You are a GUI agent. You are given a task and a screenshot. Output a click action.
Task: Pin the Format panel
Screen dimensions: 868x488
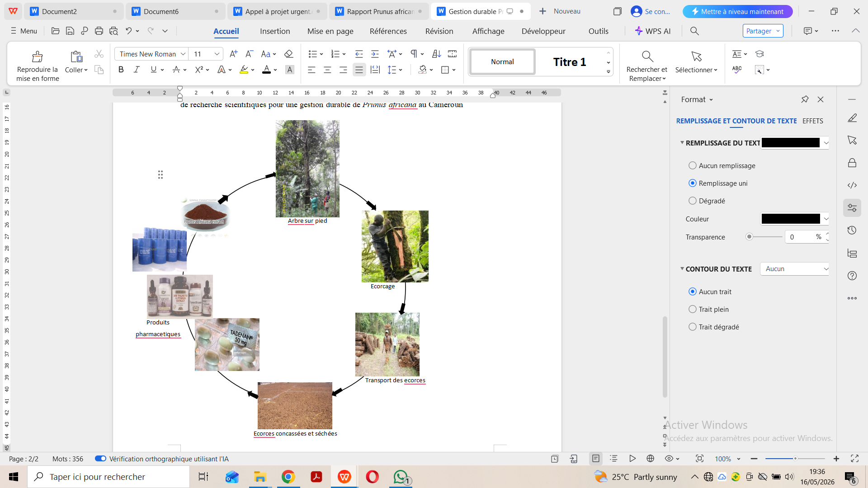click(x=805, y=99)
